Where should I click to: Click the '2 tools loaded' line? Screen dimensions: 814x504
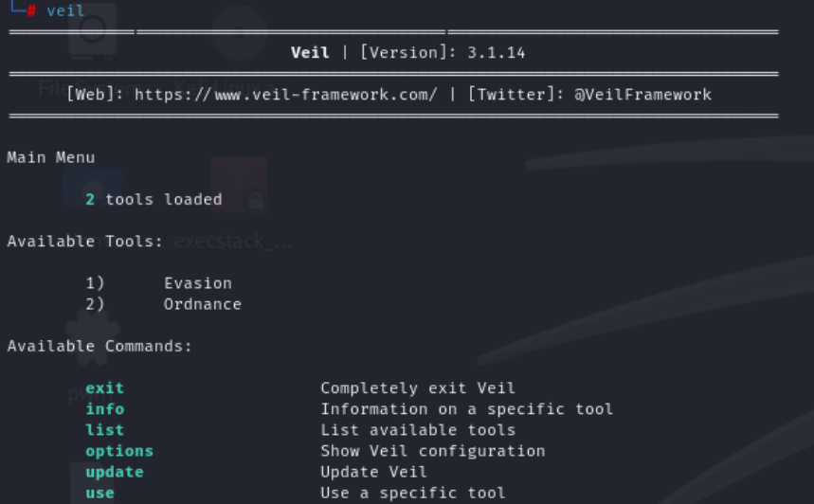pyautogui.click(x=154, y=199)
